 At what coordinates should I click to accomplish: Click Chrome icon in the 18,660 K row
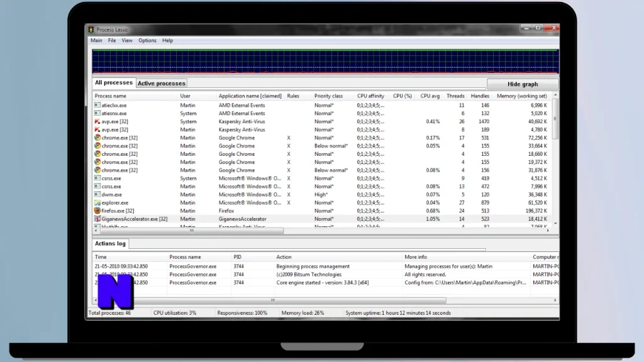(x=97, y=154)
